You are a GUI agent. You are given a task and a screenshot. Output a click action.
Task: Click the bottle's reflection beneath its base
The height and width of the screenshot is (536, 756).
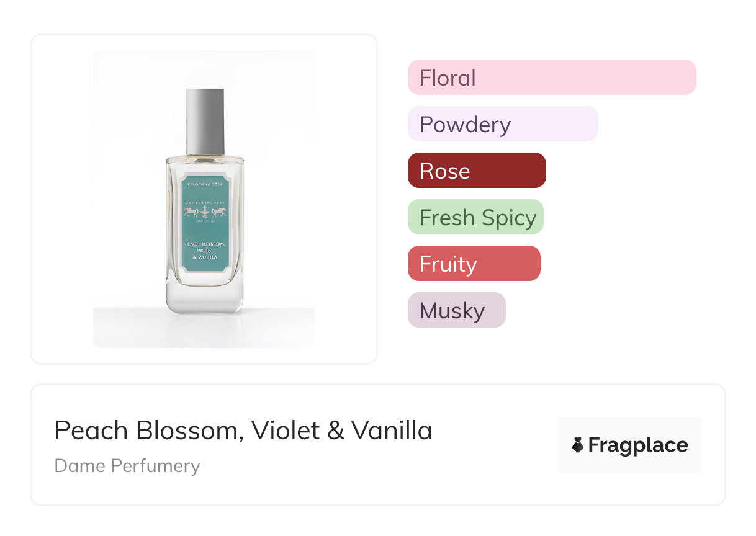point(205,326)
